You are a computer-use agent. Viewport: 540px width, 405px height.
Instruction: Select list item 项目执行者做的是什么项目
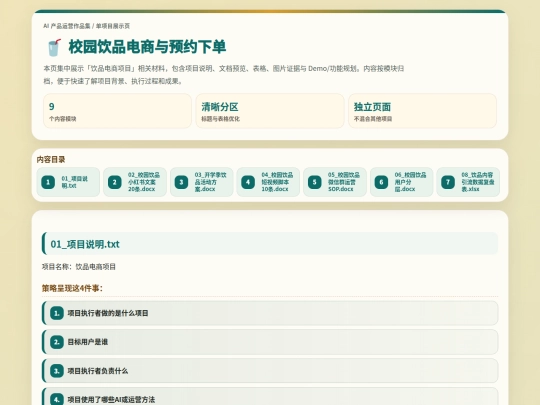[270, 313]
